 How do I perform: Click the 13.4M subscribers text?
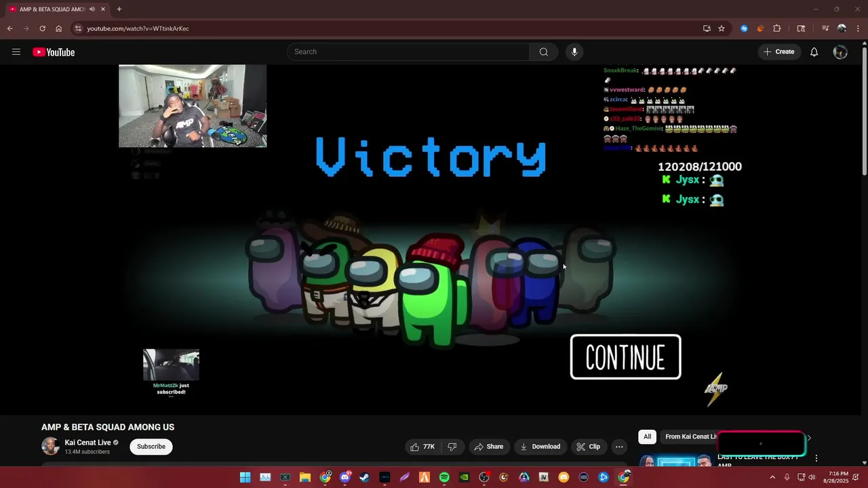[x=87, y=452]
